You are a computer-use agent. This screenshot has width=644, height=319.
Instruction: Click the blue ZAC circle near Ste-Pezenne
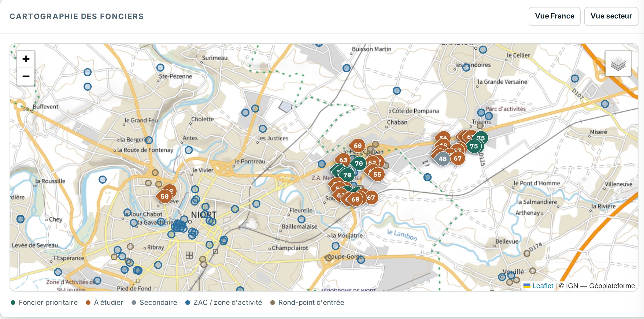click(160, 68)
